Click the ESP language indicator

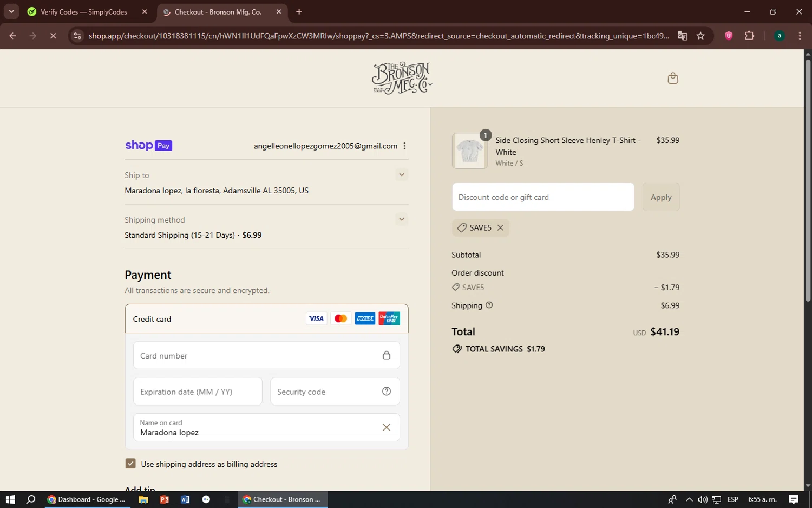pos(733,499)
